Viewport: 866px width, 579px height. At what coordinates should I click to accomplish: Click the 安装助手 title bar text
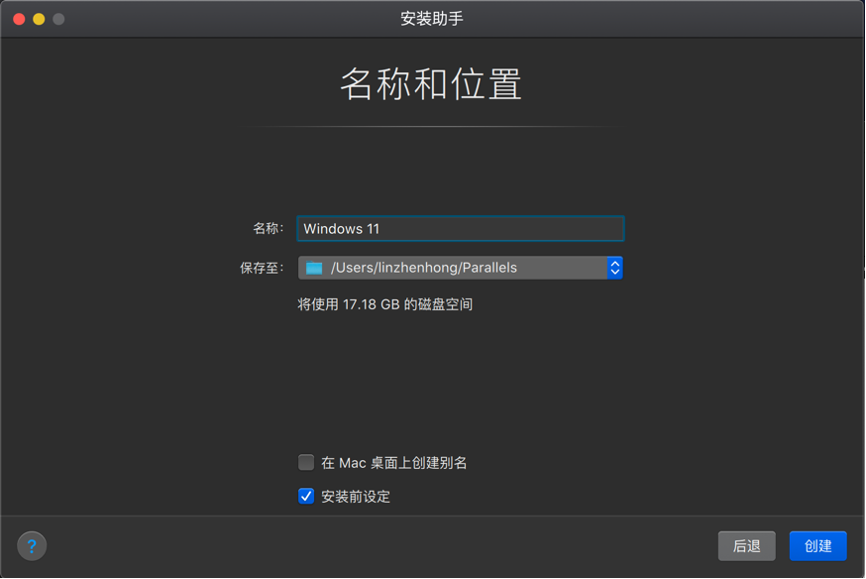tap(432, 17)
